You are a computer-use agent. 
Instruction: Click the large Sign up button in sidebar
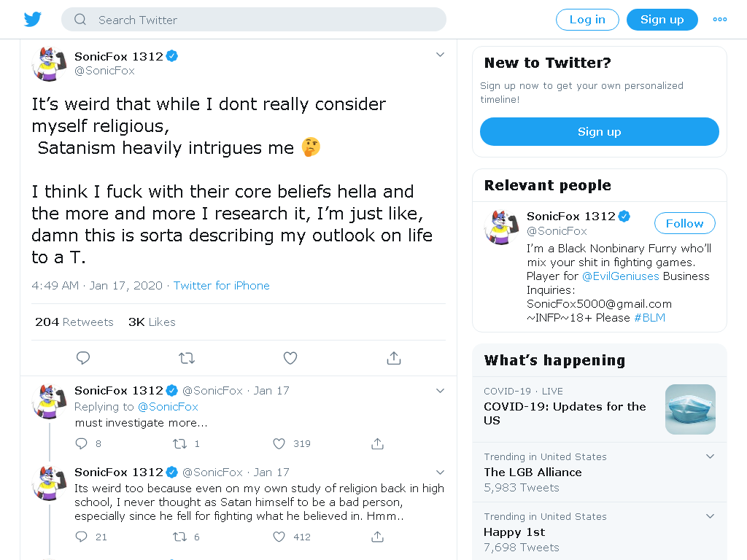(600, 131)
